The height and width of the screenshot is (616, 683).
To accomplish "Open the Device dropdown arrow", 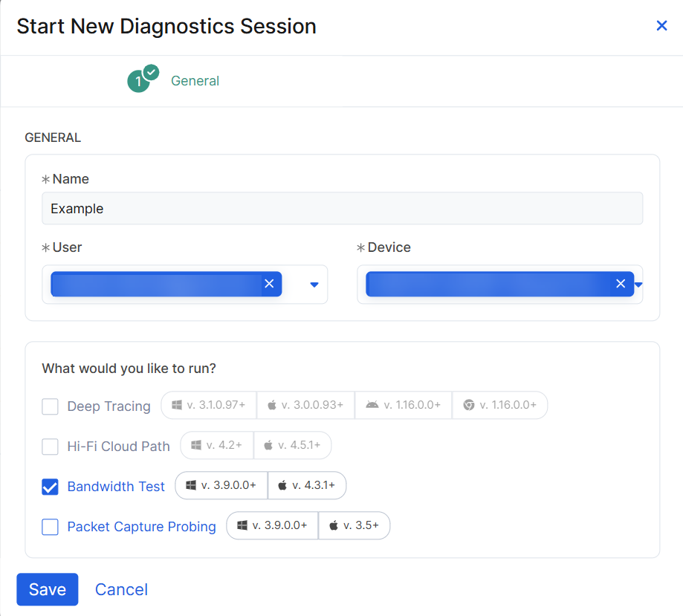I will 638,285.
